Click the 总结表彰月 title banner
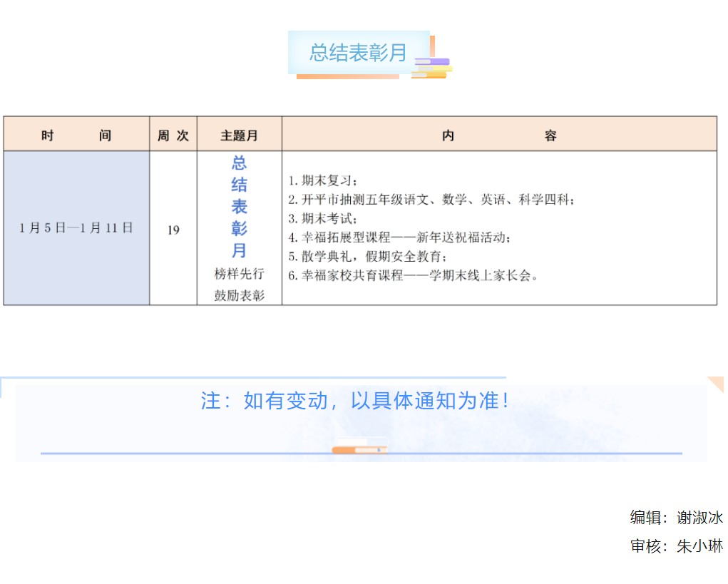The height and width of the screenshot is (584, 728). click(358, 52)
